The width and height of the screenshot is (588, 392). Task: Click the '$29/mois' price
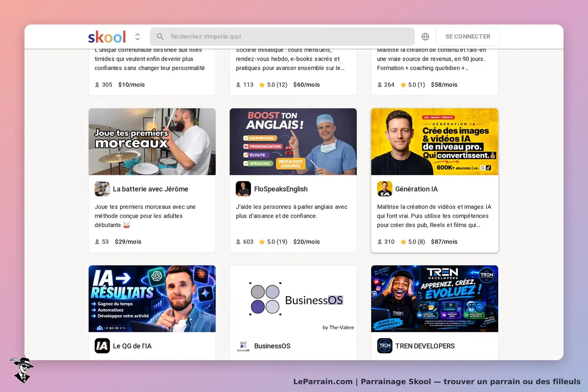click(x=128, y=242)
